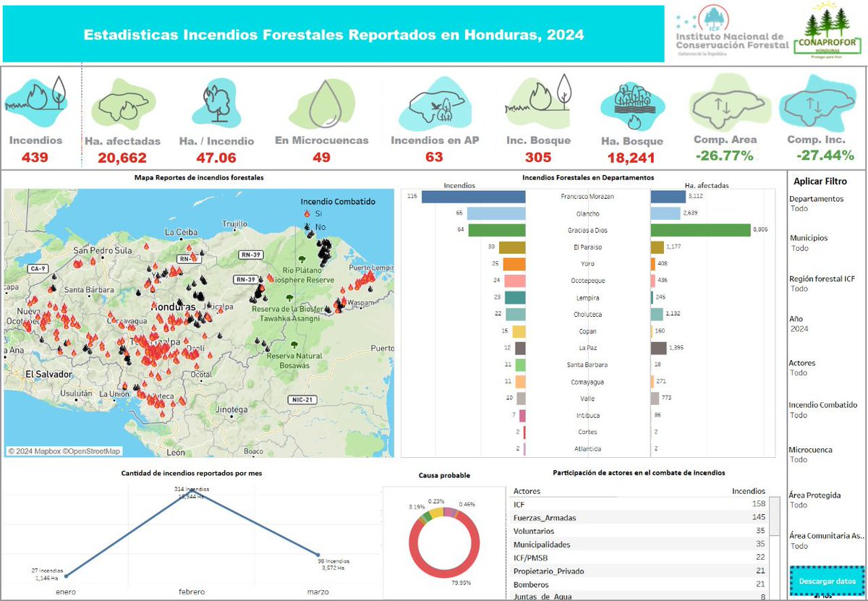868x601 pixels.
Task: Click the 439 Incendios value
Action: [35, 157]
